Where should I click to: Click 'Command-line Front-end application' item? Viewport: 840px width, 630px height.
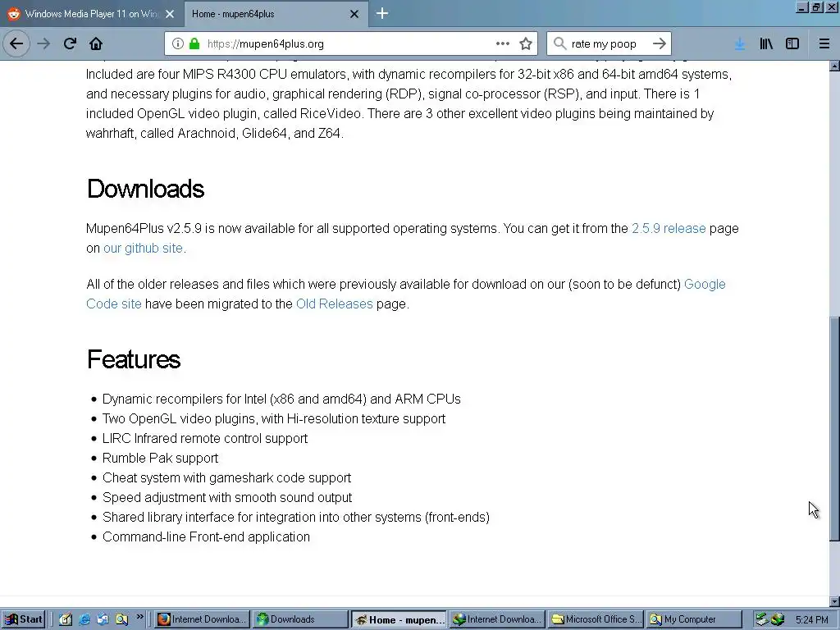206,536
